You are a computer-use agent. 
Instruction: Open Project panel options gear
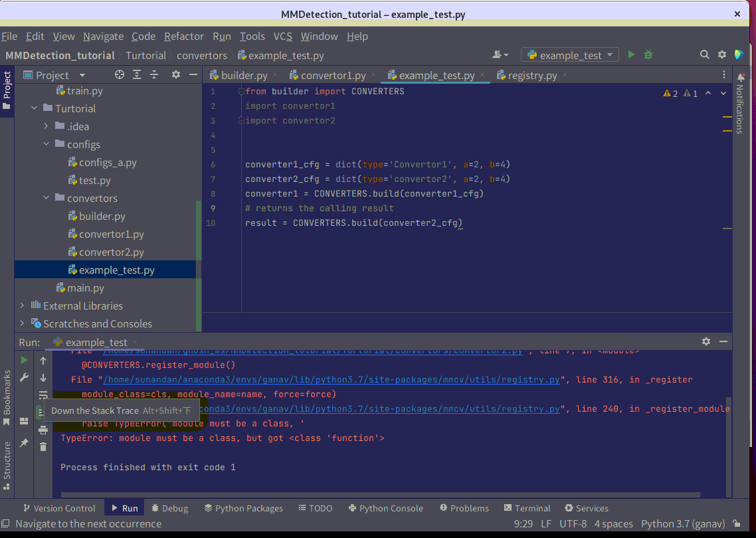coord(176,74)
